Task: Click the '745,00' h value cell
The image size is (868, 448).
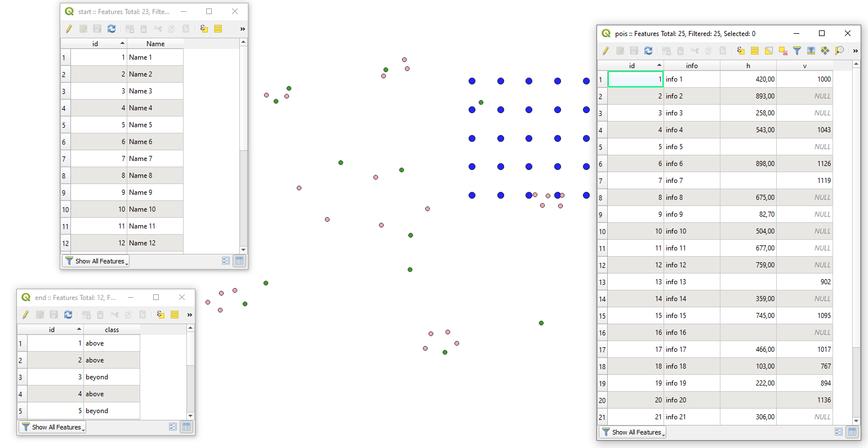Action: 748,316
